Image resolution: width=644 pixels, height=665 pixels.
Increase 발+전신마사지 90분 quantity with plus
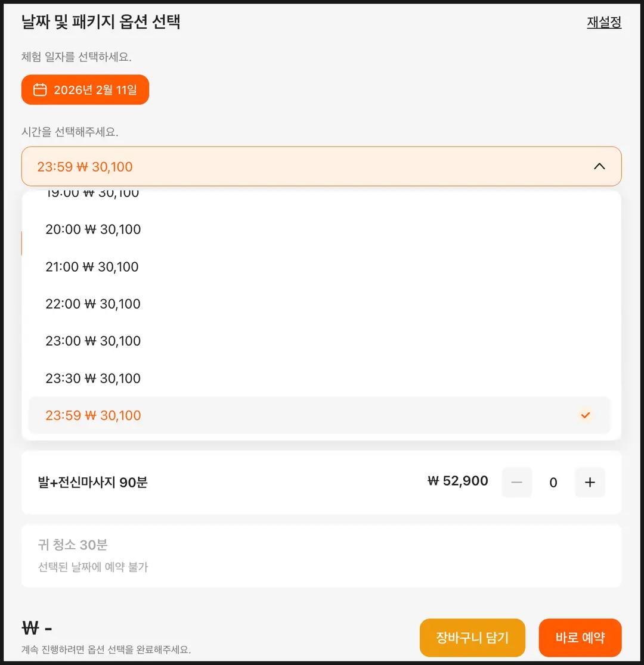[x=590, y=482]
